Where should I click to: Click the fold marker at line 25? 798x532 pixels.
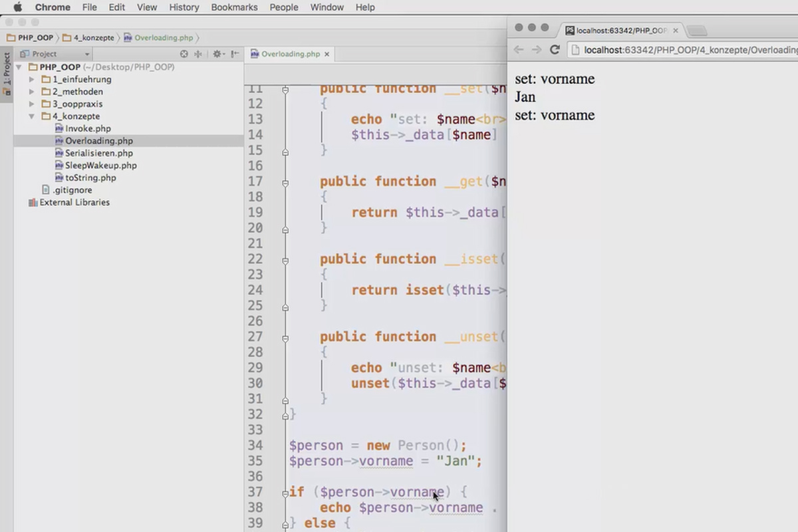pyautogui.click(x=285, y=306)
